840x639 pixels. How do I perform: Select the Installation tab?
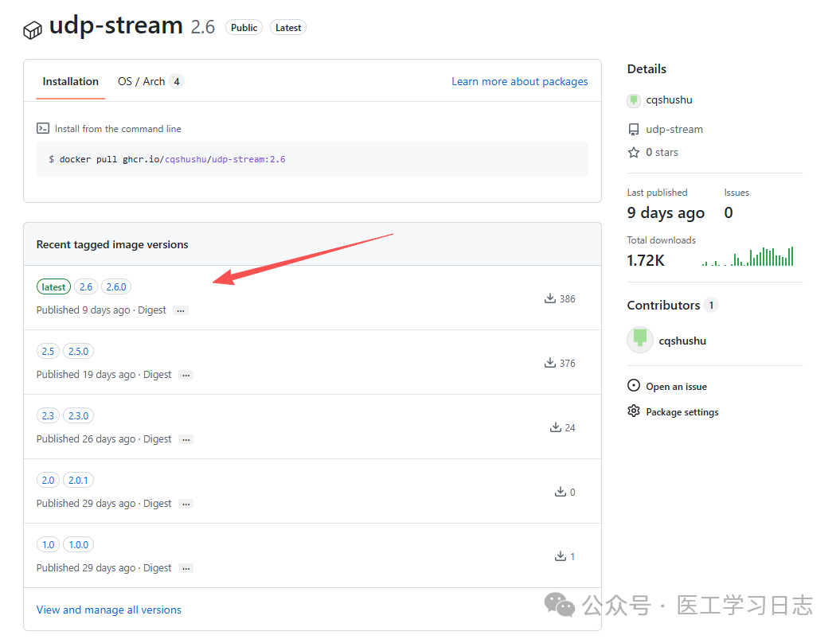[x=71, y=81]
